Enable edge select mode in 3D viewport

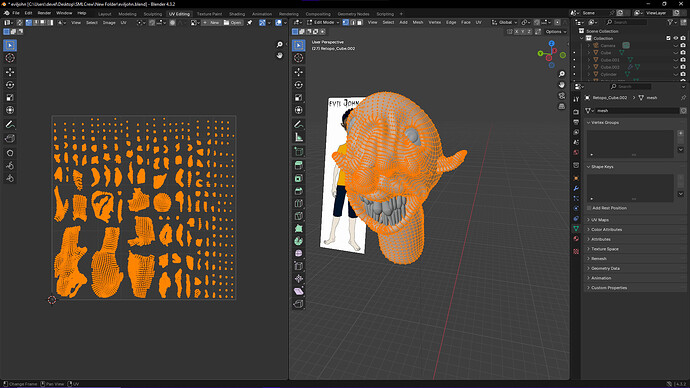pos(352,22)
